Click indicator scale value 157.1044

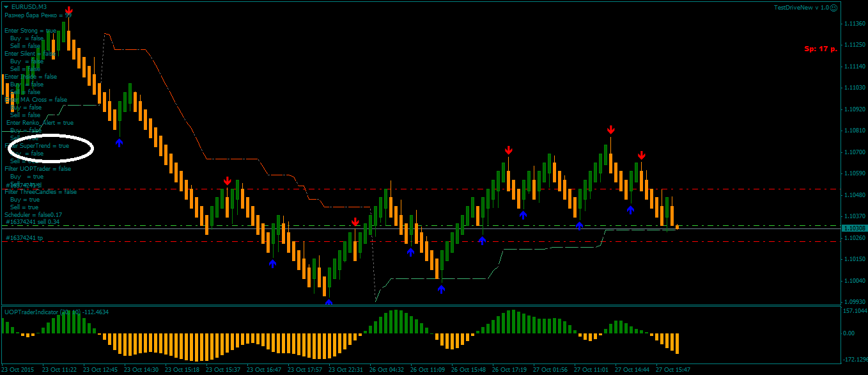pyautogui.click(x=855, y=311)
